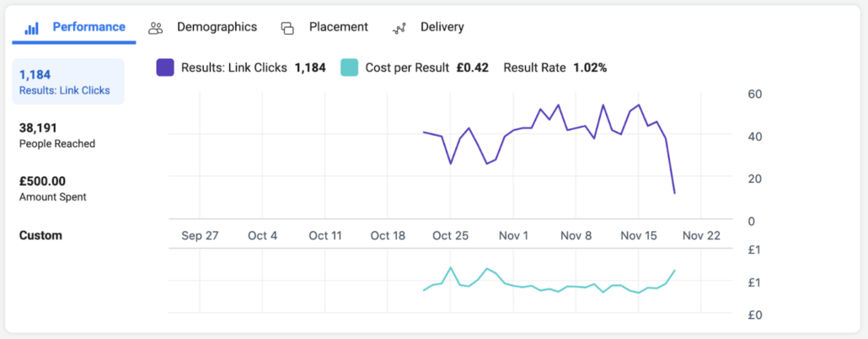Click the Oct 4 axis date
Image resolution: width=868 pixels, height=339 pixels.
coord(262,235)
